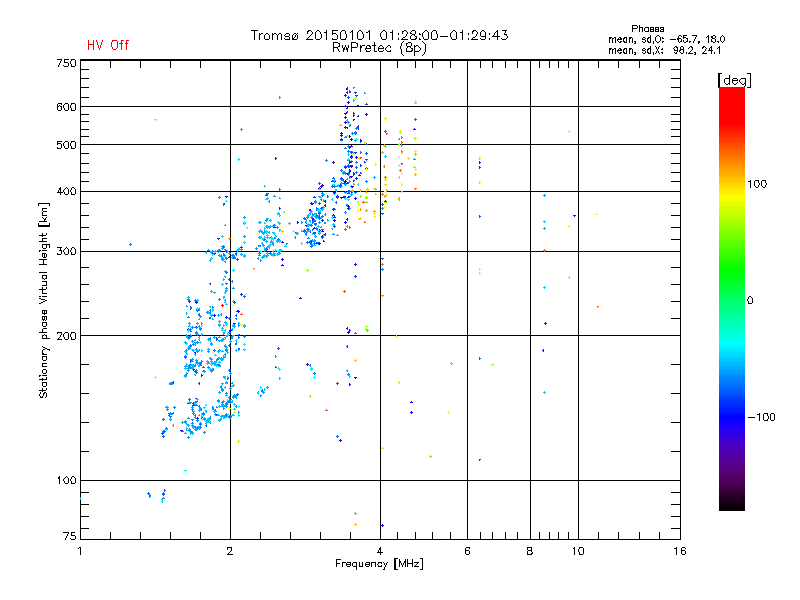Image resolution: width=800 pixels, height=600 pixels.
Task: Click the 'RwPretec (8p)' subtitle
Action: coord(379,48)
